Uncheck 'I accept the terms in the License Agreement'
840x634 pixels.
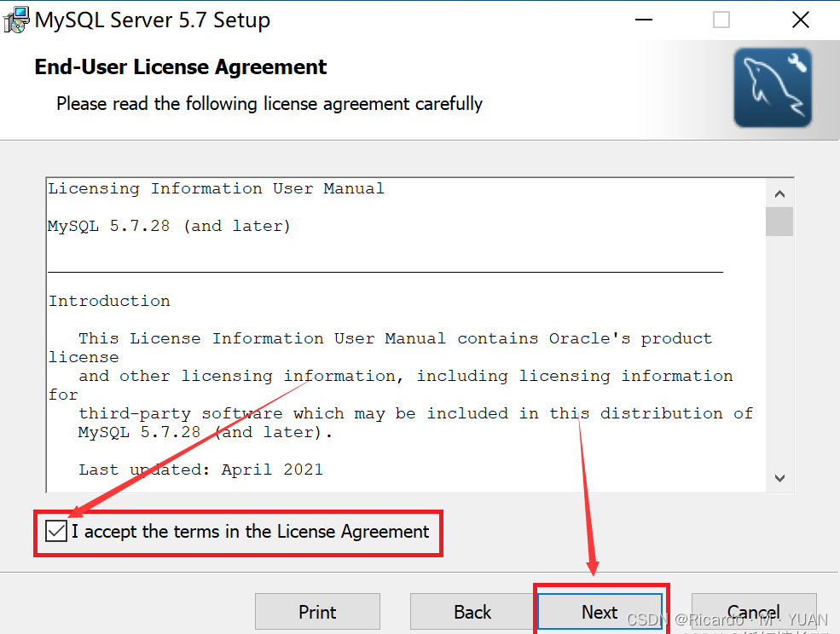(x=55, y=530)
